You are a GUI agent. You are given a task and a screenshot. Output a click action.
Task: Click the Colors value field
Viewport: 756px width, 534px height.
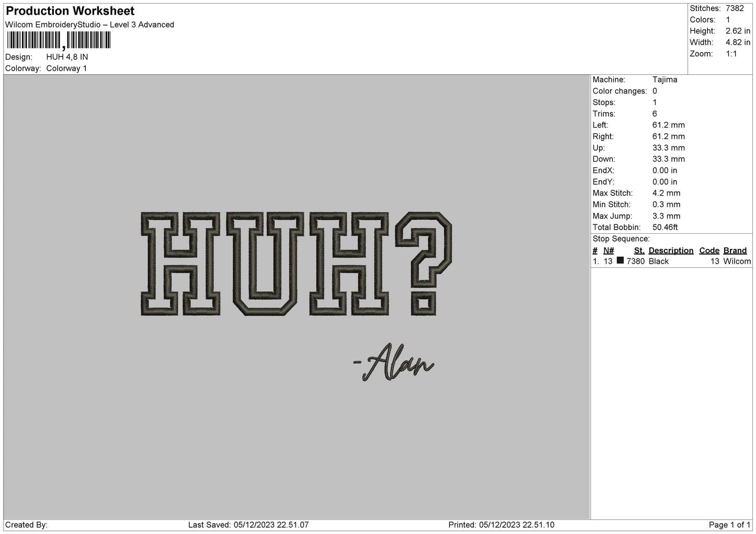click(x=728, y=19)
